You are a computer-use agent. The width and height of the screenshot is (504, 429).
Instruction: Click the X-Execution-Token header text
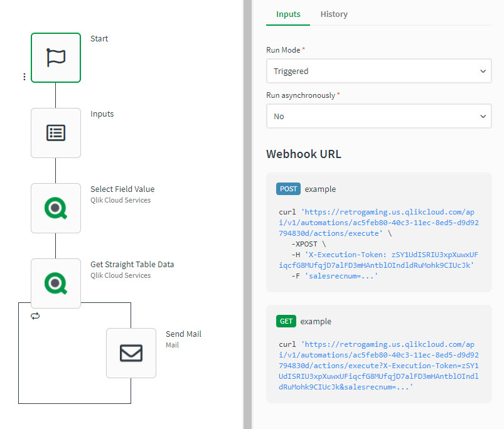[389, 255]
